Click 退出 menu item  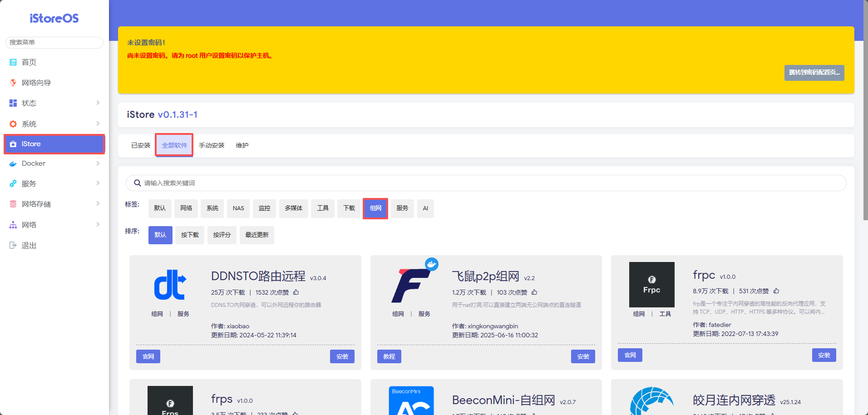(x=54, y=245)
